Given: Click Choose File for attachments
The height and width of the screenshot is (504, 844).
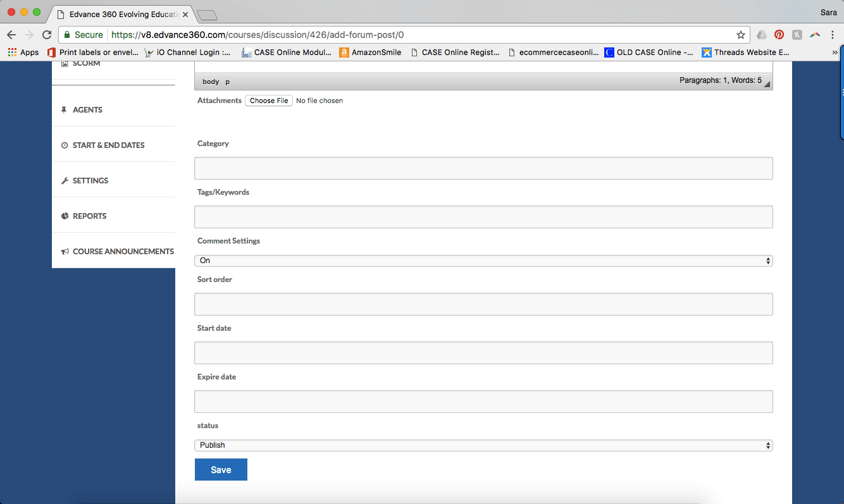Looking at the screenshot, I should [269, 101].
